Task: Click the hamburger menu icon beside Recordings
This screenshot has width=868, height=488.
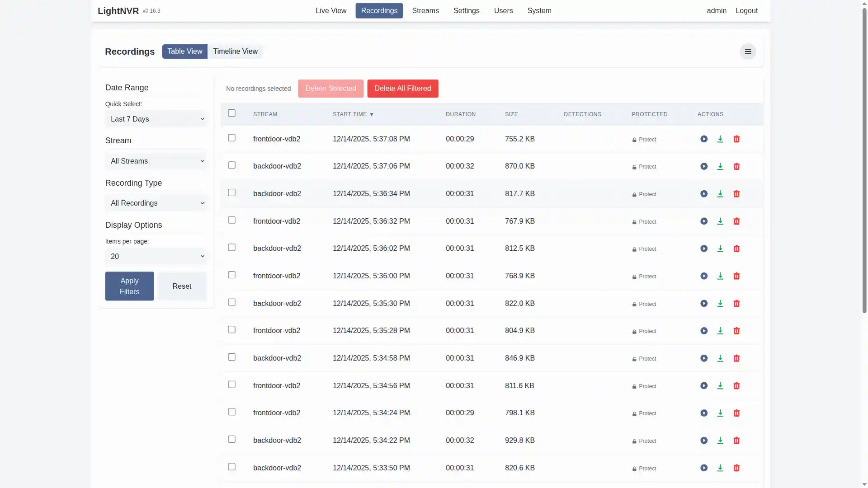Action: (748, 52)
